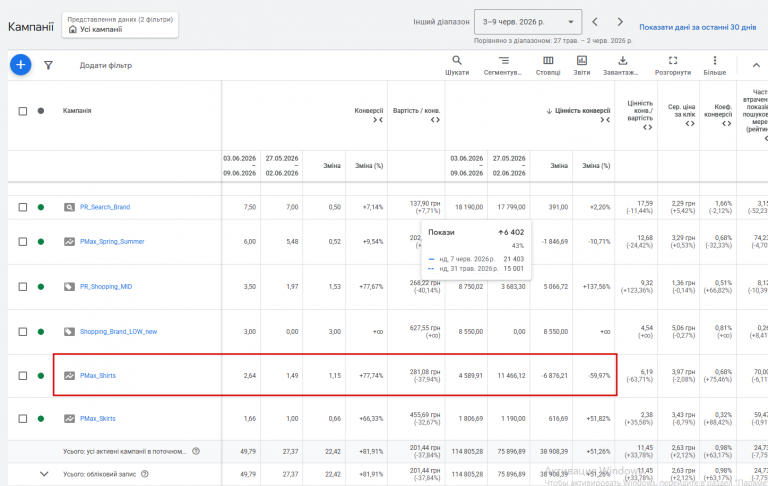Click Performance Max icon for PMax_Shirts
This screenshot has width=768, height=486.
pyautogui.click(x=69, y=376)
